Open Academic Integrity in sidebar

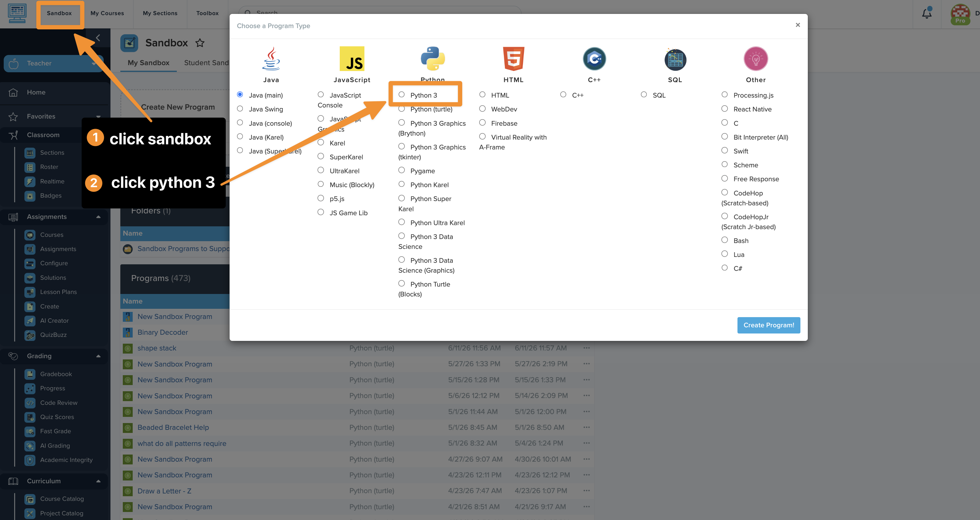(x=66, y=460)
